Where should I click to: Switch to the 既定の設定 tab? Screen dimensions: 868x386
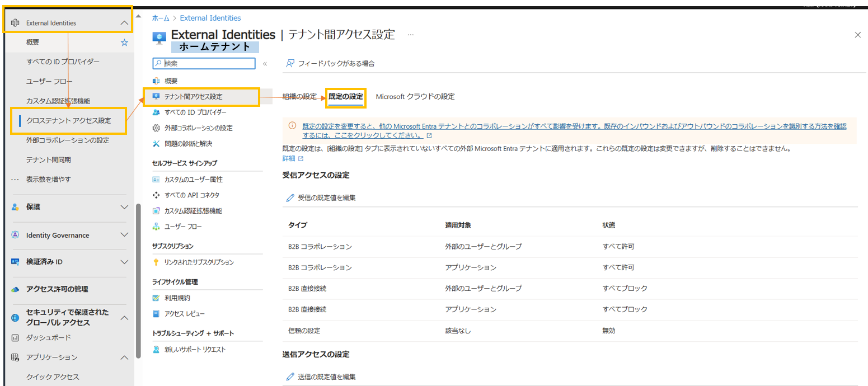pyautogui.click(x=346, y=97)
